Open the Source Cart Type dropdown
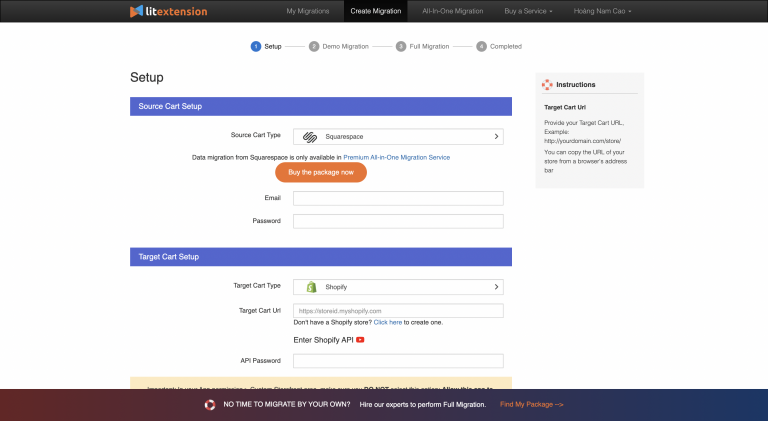768x421 pixels. click(398, 136)
